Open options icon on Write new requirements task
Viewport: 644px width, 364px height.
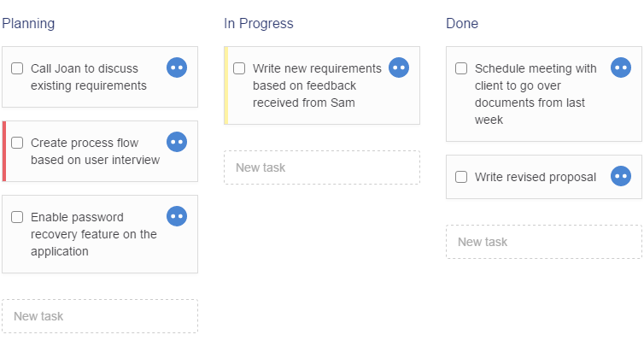pos(399,68)
